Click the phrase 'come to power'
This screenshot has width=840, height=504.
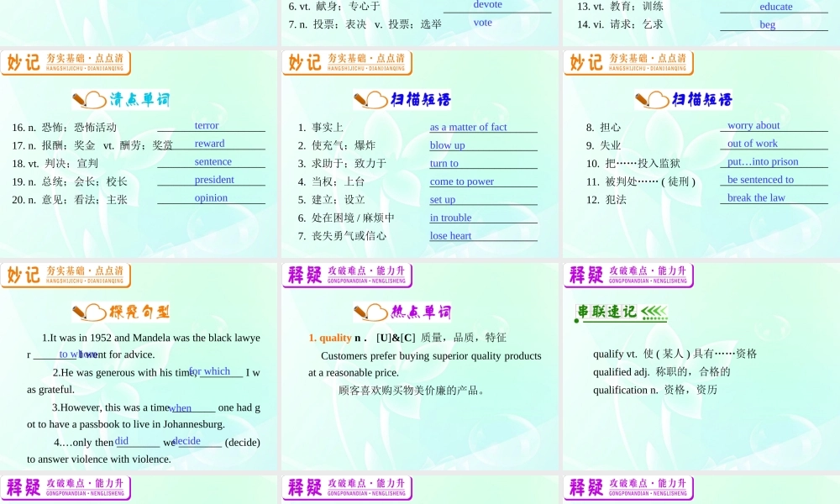click(462, 181)
